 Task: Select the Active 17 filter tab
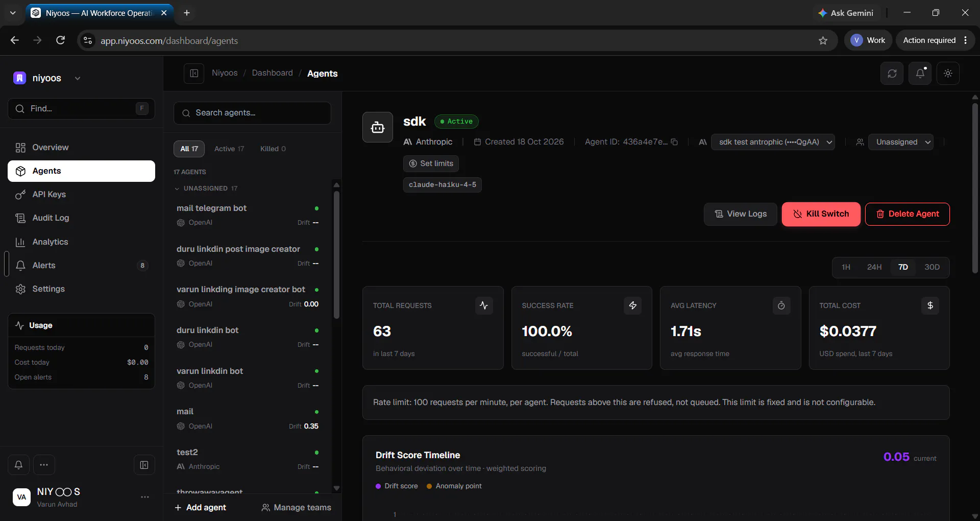pos(229,149)
